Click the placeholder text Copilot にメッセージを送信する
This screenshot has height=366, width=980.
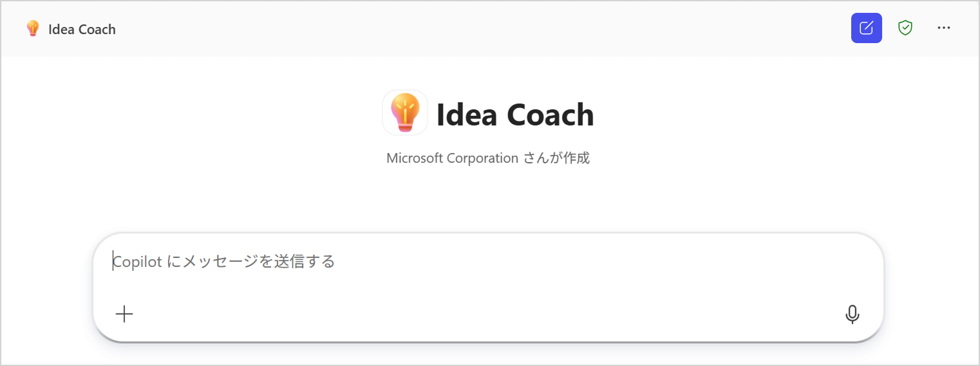pyautogui.click(x=224, y=262)
